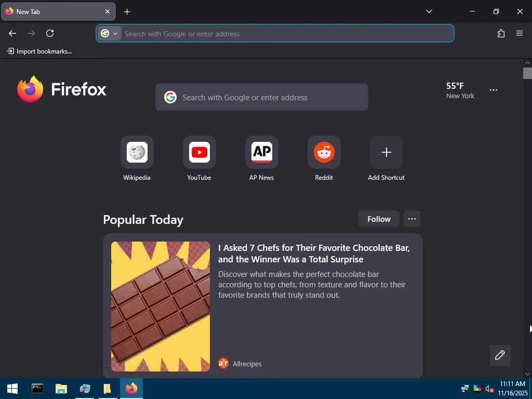Click Import bookmarks in bookmarks toolbar

pyautogui.click(x=39, y=51)
